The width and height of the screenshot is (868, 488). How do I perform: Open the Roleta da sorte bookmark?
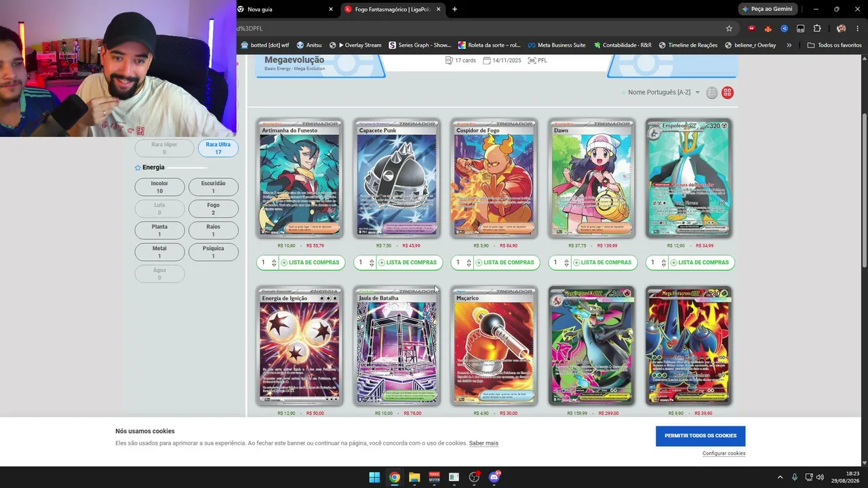tap(490, 45)
